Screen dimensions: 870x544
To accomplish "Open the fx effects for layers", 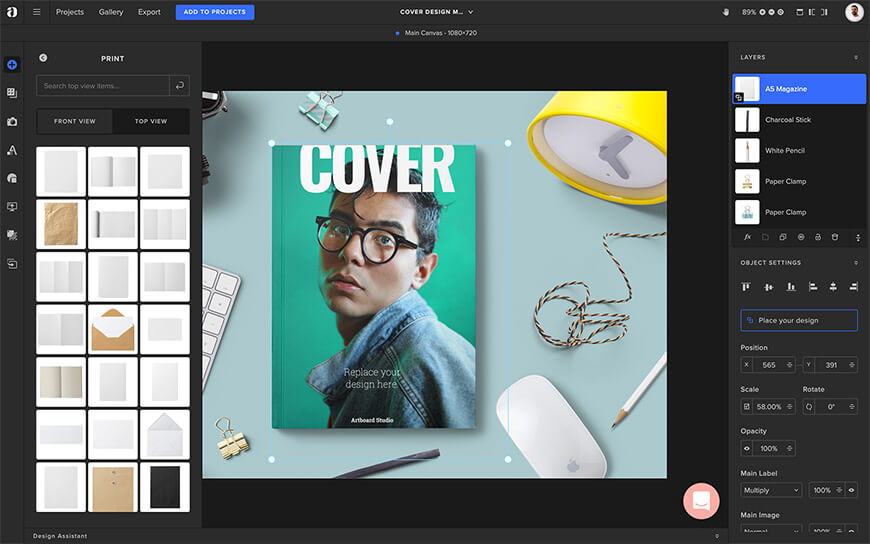I will pos(747,237).
